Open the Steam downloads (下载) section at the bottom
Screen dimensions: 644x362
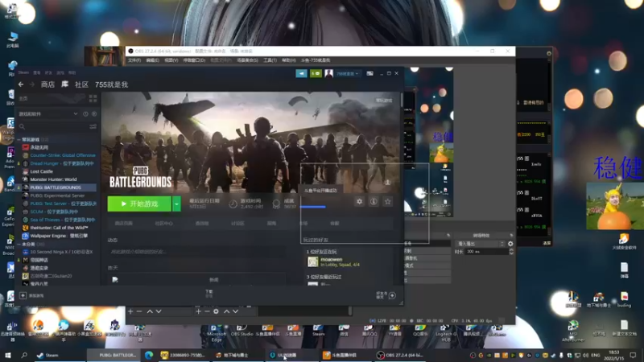click(x=209, y=293)
